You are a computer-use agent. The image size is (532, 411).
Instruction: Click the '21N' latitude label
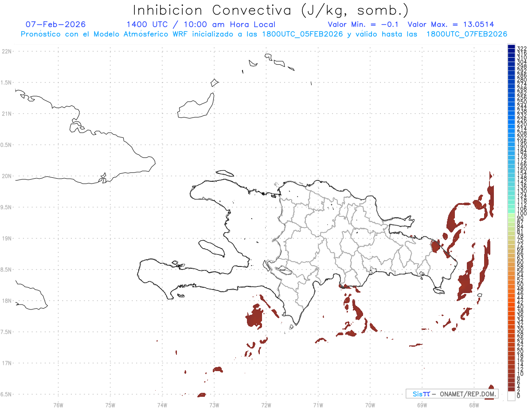(x=6, y=114)
